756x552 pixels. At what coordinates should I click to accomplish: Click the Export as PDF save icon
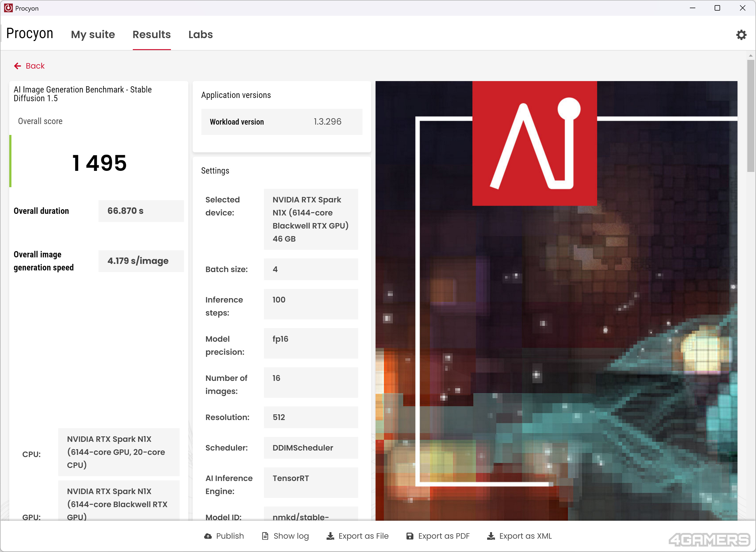[x=410, y=536]
